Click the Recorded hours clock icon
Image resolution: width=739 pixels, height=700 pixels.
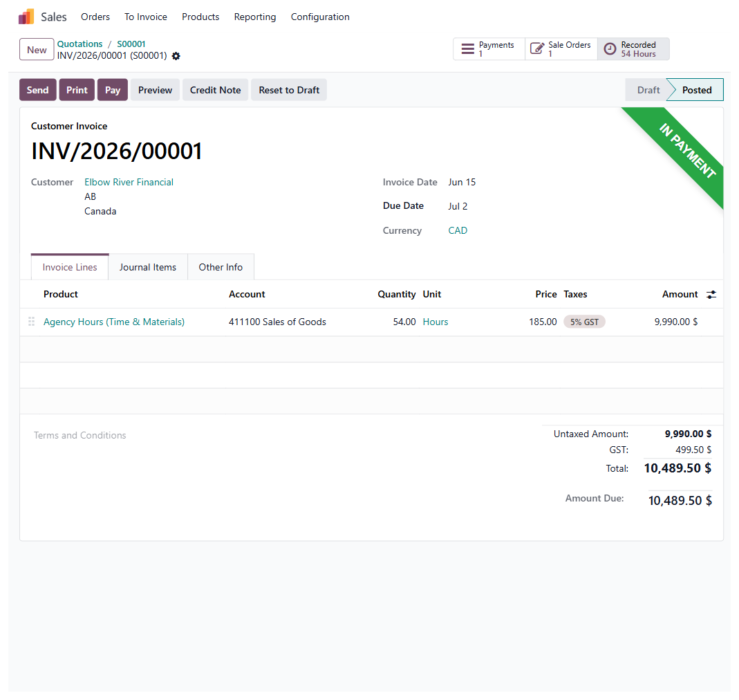[x=610, y=49]
